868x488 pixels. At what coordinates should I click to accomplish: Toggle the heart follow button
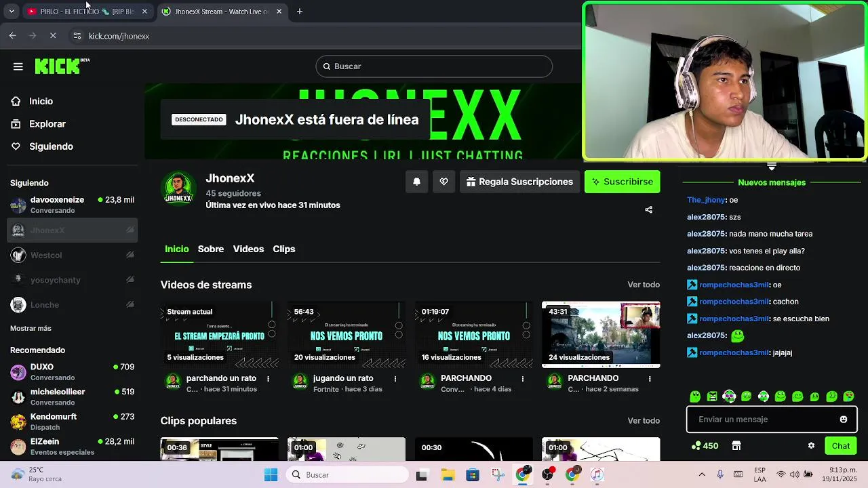click(443, 182)
